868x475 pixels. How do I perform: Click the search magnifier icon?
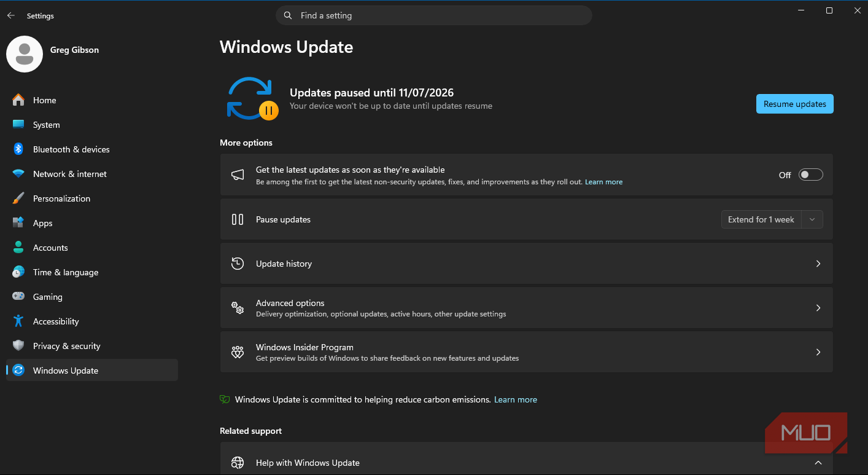pos(288,15)
